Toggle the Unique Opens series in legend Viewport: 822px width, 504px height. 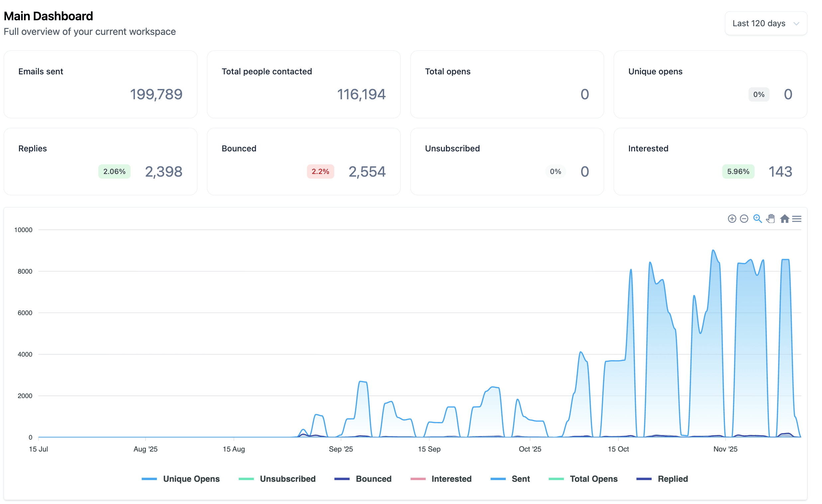(180, 479)
